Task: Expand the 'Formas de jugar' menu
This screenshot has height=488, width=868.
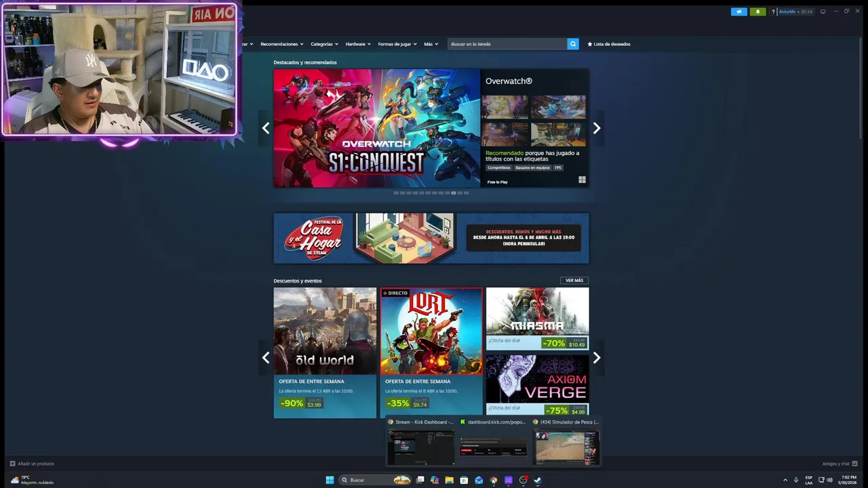Action: [x=397, y=44]
